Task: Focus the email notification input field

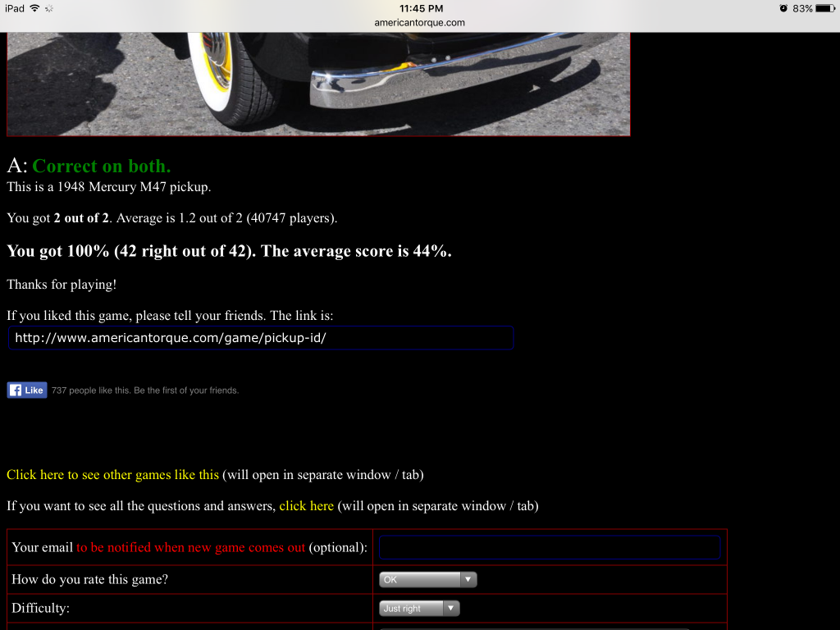Action: click(x=550, y=547)
